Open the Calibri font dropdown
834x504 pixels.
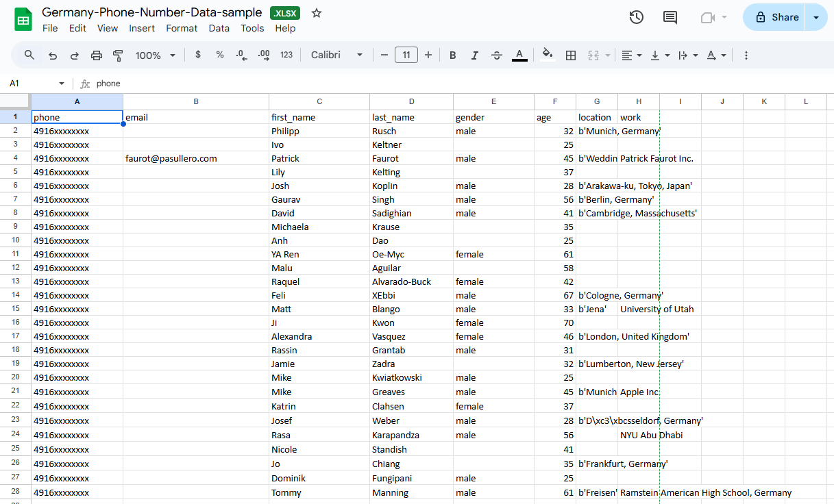click(x=336, y=55)
